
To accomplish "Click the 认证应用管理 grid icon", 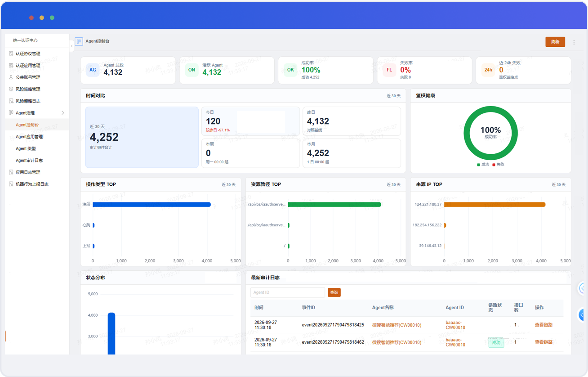I will [11, 65].
